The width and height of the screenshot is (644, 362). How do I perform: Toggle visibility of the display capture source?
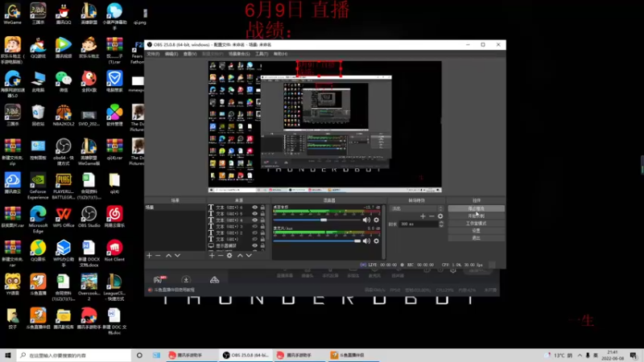(254, 245)
